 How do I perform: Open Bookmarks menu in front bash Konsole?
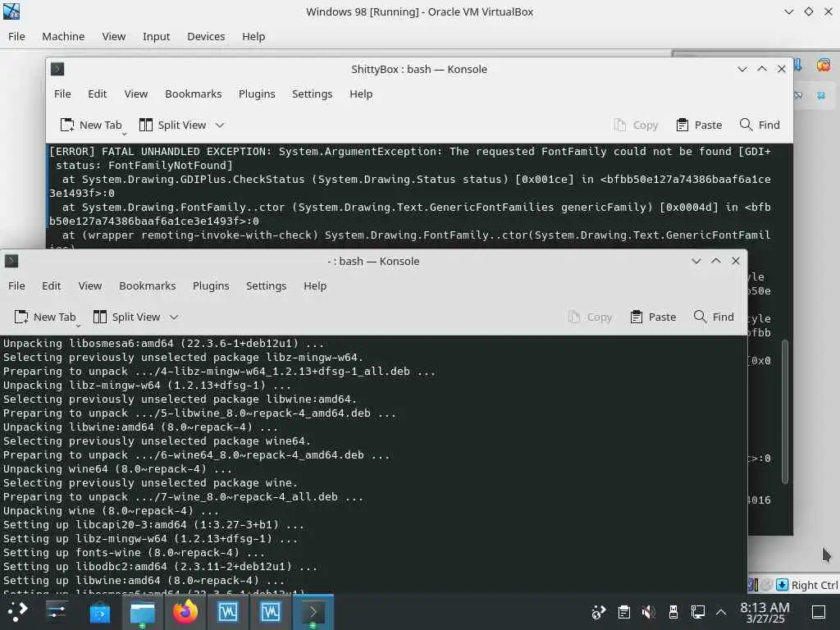pos(148,285)
